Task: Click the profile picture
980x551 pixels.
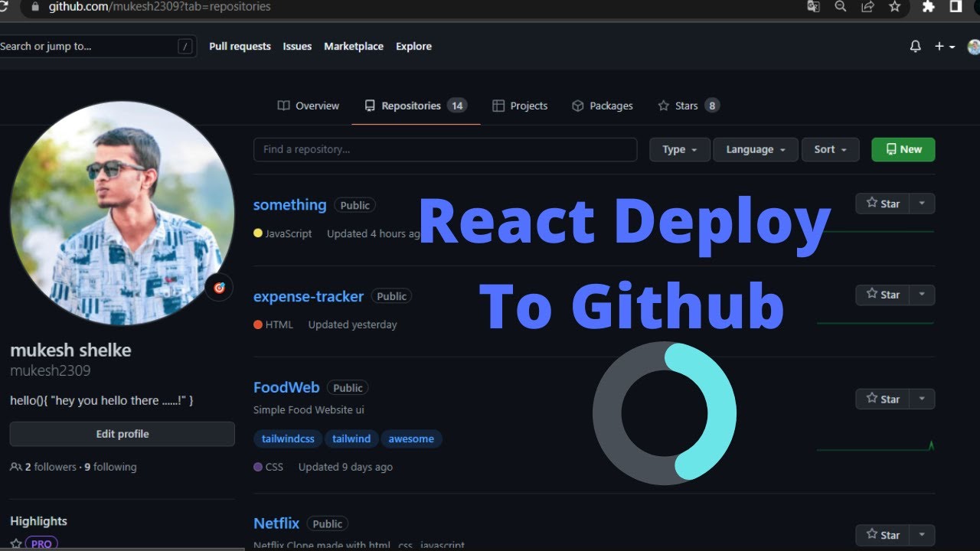Action: tap(122, 214)
